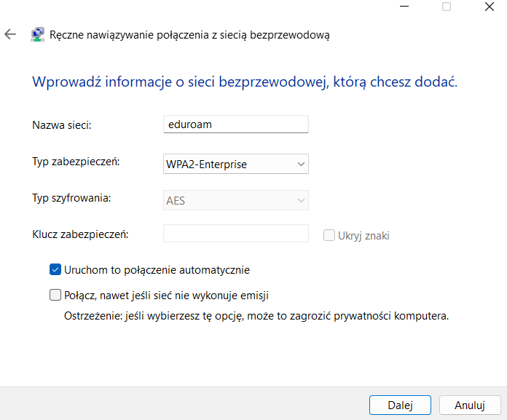Click the disabled maximize button
507x420 pixels.
(447, 7)
